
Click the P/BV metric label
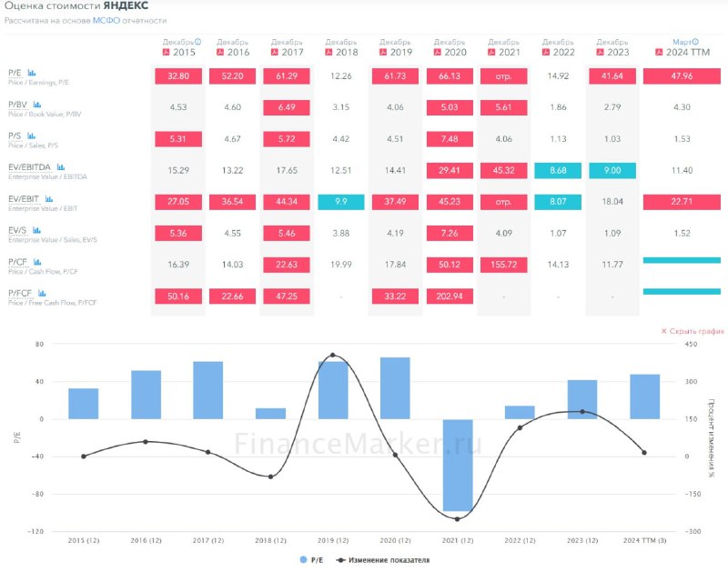point(17,105)
